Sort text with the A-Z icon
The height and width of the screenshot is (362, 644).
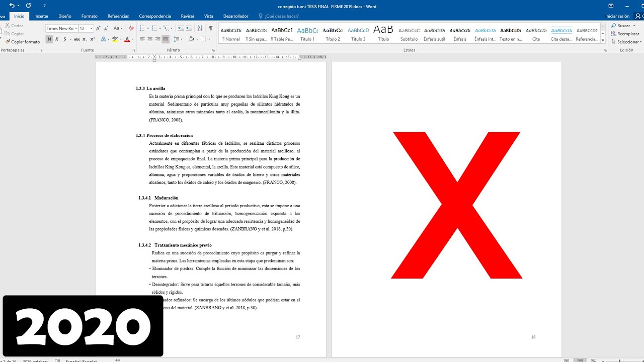[x=200, y=28]
